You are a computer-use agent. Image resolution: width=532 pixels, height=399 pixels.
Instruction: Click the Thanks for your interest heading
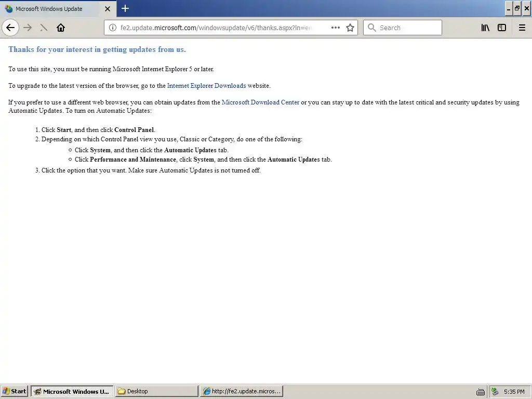97,49
